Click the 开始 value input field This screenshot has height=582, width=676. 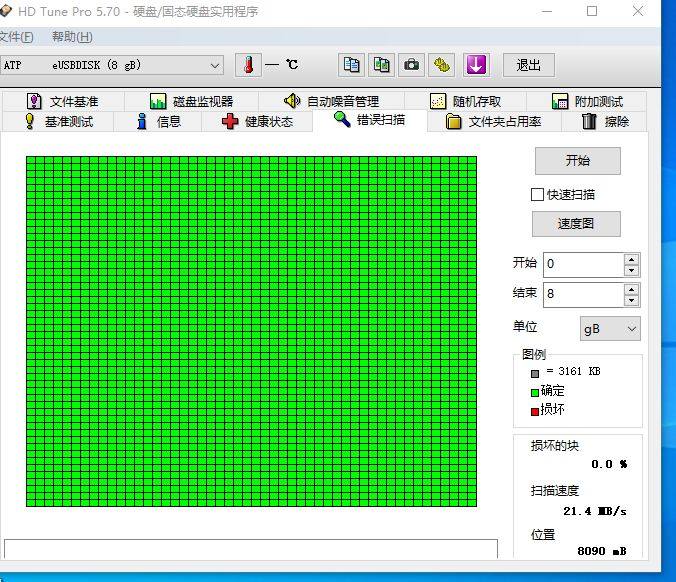583,264
